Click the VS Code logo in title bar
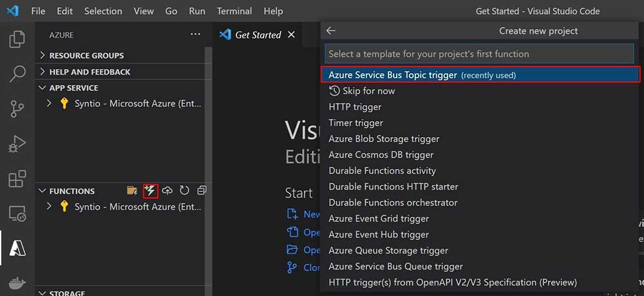Viewport: 644px width, 296px height. tap(13, 11)
